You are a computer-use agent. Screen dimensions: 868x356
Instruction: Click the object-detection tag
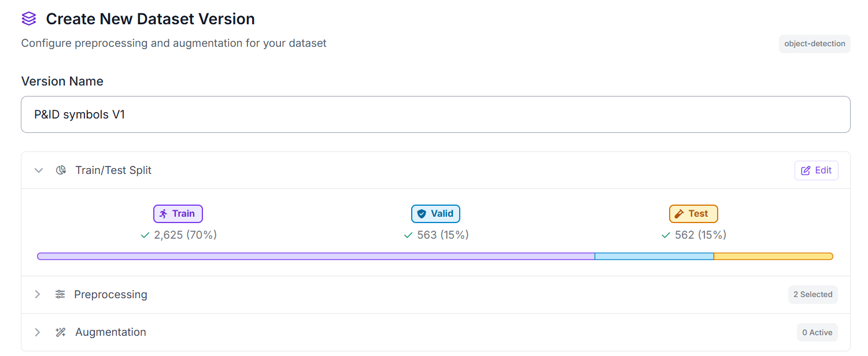click(x=814, y=44)
